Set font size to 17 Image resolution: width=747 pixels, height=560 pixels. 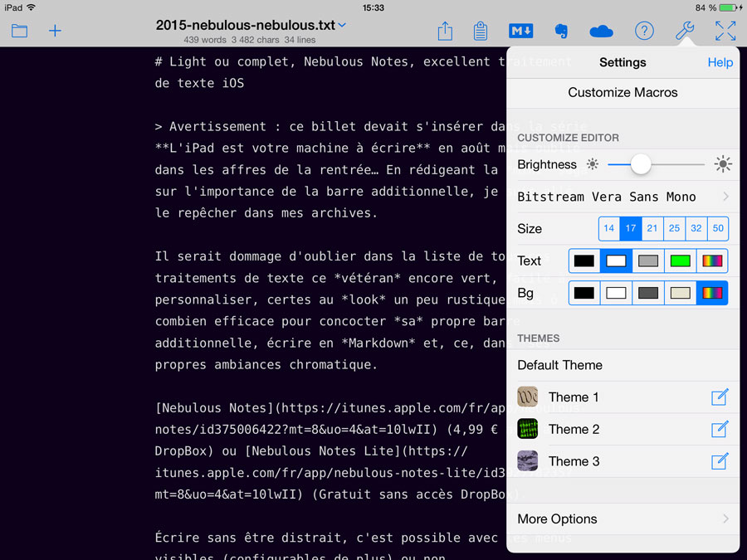point(630,229)
